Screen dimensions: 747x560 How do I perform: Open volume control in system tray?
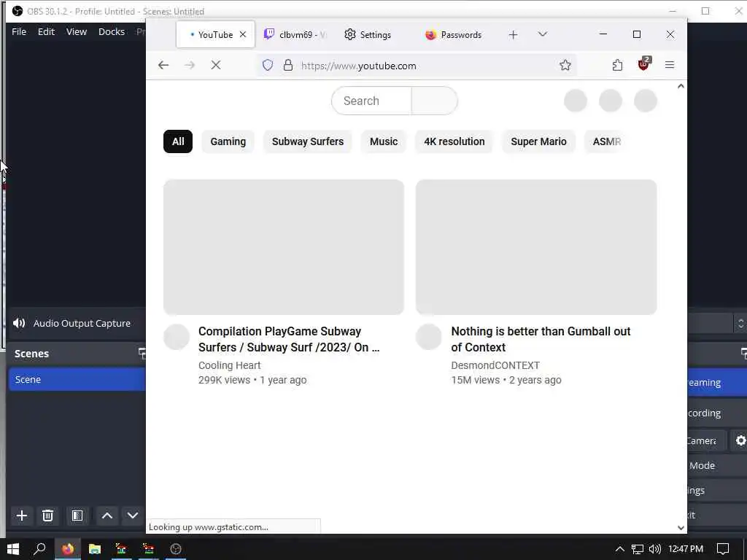pyautogui.click(x=655, y=549)
